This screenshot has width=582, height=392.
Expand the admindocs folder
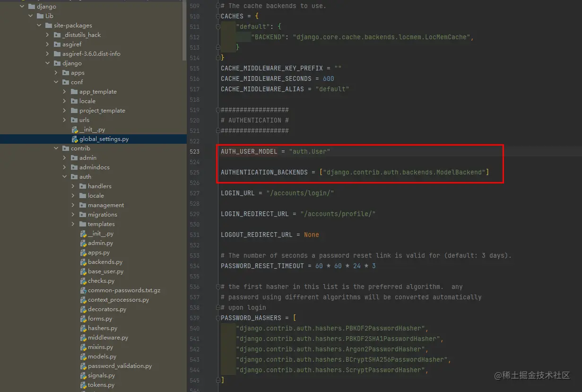point(65,167)
